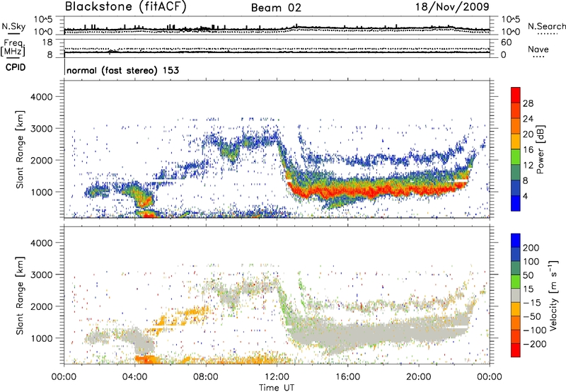This screenshot has width=566, height=392.
Task: Click the 'Velocity [m s-1]' color bar title
Action: 553,295
